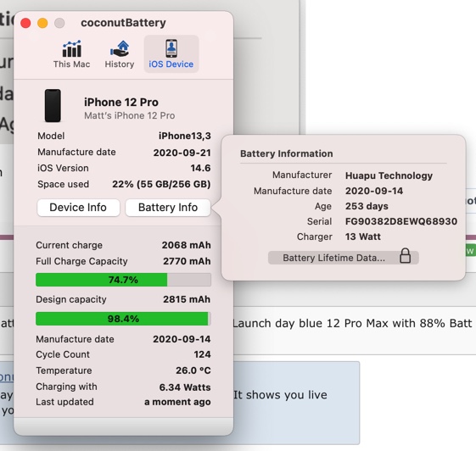Click popover manufacture date 2020-09-14
Image resolution: width=476 pixels, height=451 pixels.
(374, 191)
